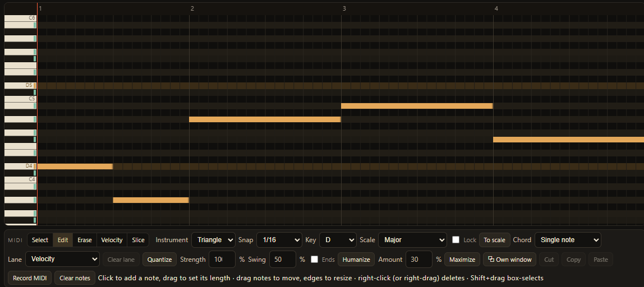The image size is (644, 287).
Task: Toggle the Lock checkbox
Action: coord(456,240)
